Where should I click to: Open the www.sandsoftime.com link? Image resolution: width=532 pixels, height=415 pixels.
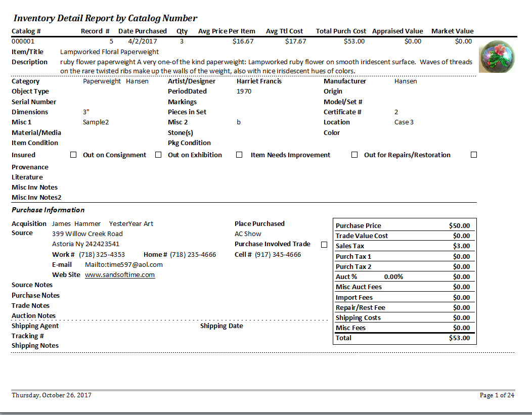(x=120, y=275)
